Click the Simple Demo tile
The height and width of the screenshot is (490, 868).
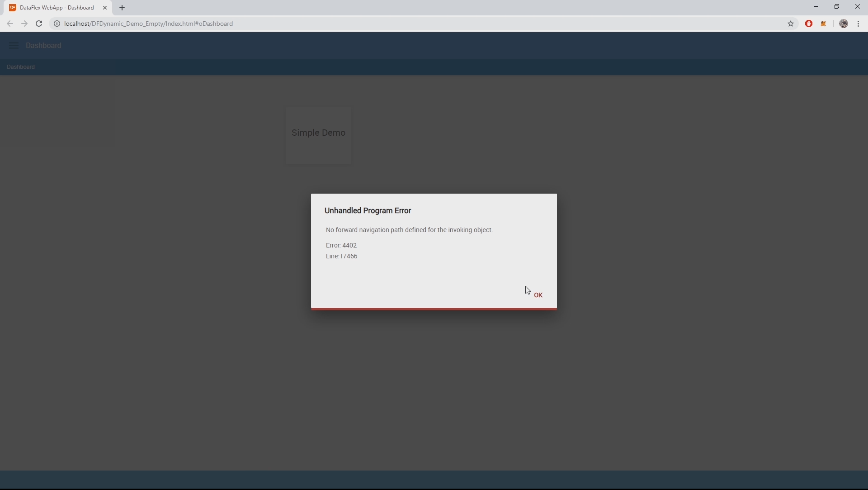318,135
